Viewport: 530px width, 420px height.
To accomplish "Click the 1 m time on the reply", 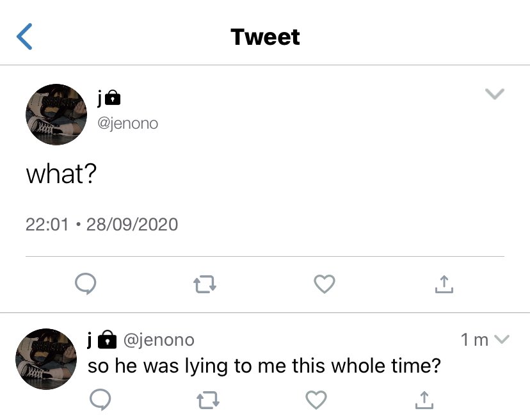I will (474, 339).
